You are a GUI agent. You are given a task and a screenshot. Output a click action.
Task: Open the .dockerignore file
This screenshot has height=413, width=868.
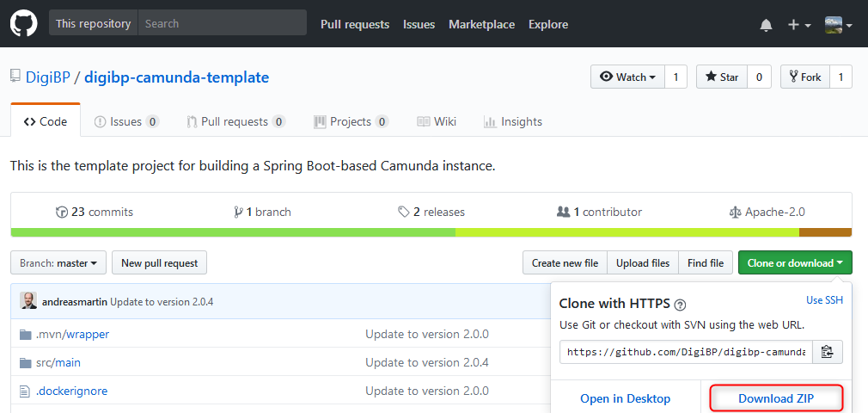pos(71,391)
